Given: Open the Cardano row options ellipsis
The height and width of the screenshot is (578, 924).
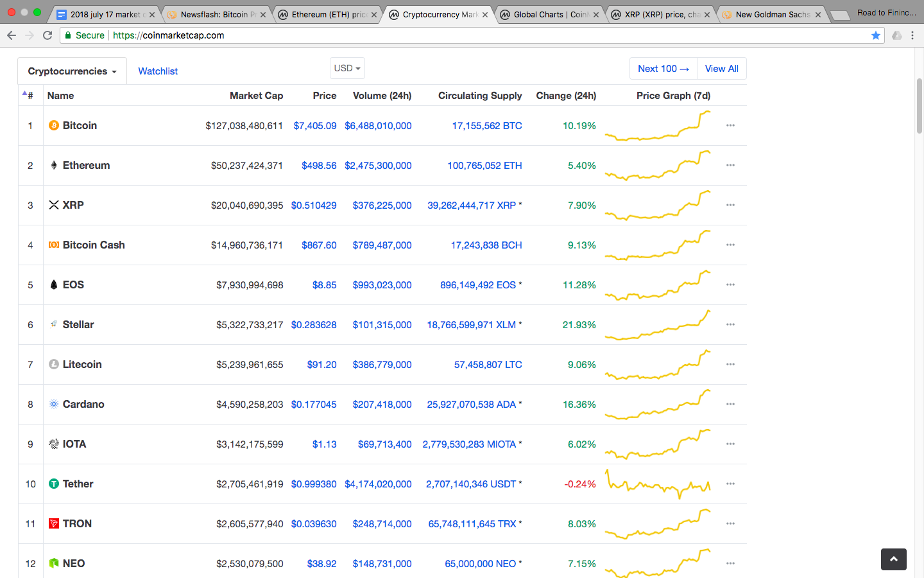Looking at the screenshot, I should pos(730,404).
